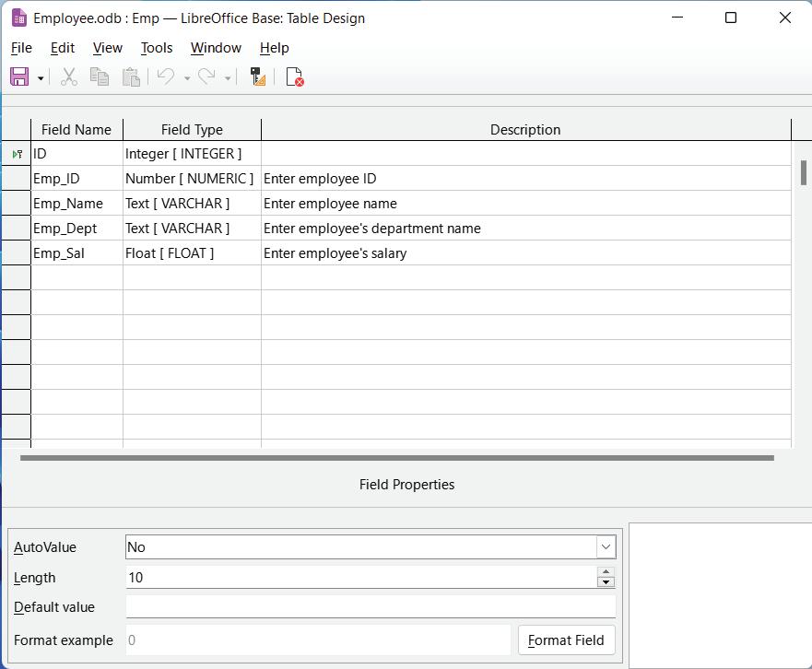Click the 'Enter employee's salary' description
The width and height of the screenshot is (812, 669).
tap(526, 253)
